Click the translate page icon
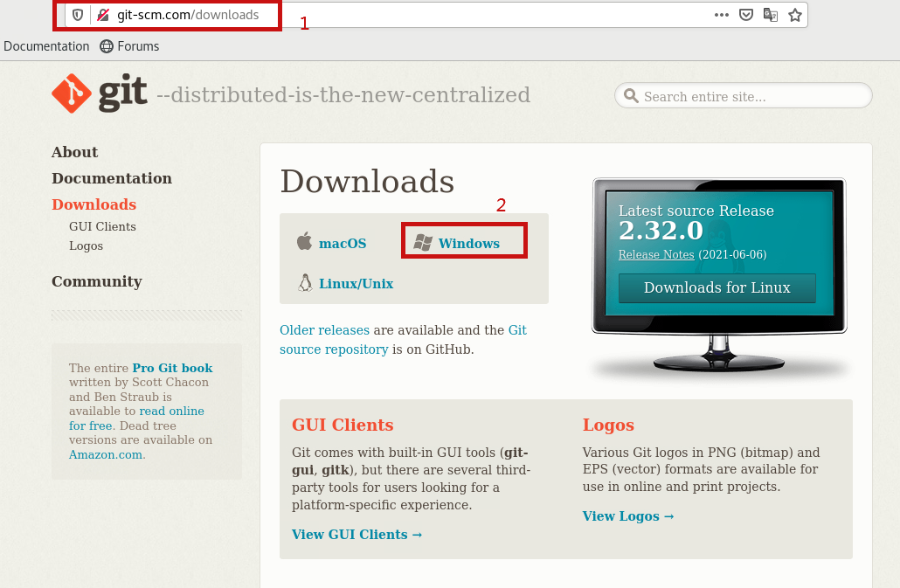This screenshot has width=900, height=588. 771,15
